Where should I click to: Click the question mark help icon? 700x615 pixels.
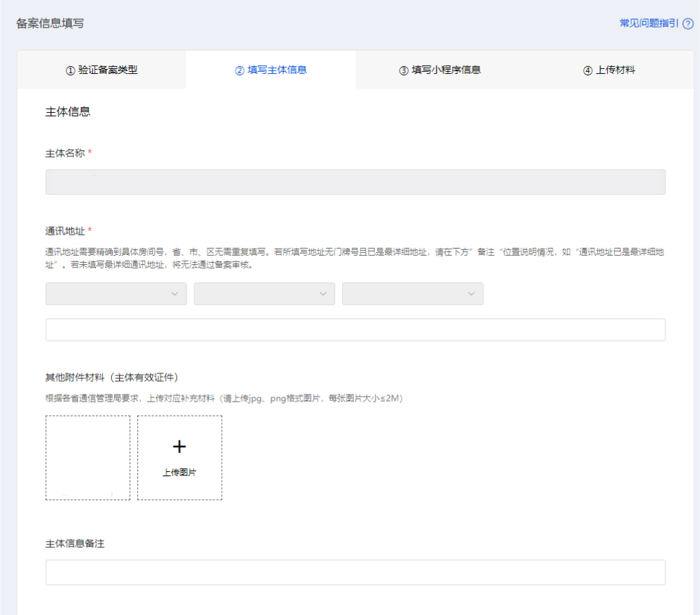coord(688,24)
